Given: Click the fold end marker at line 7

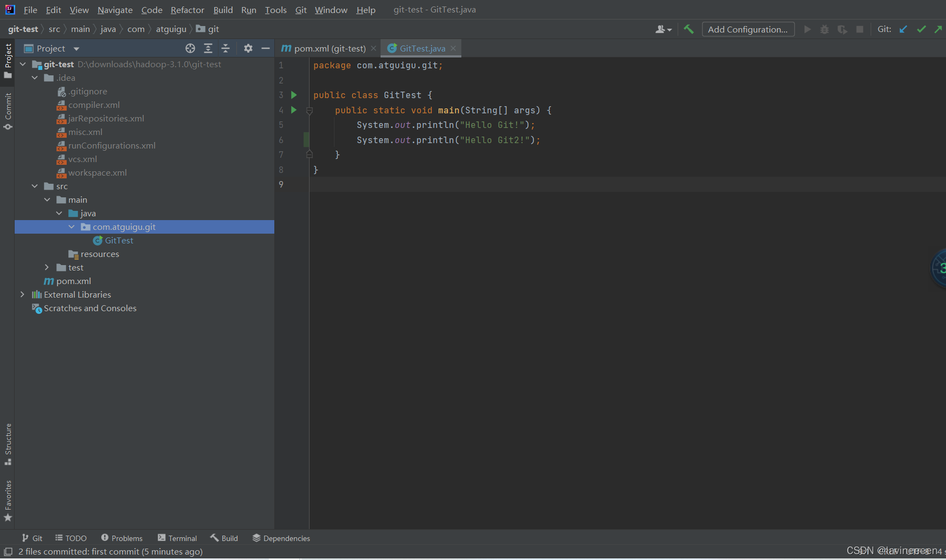Looking at the screenshot, I should pos(310,155).
